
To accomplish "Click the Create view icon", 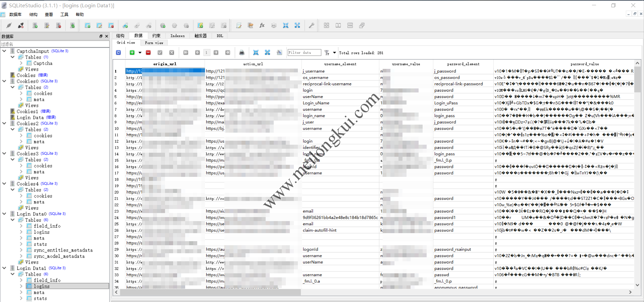I will (x=200, y=25).
